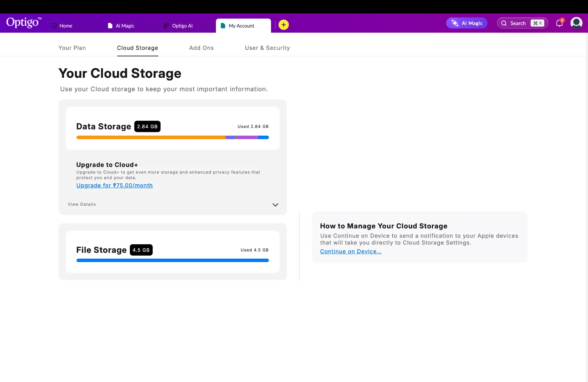This screenshot has width=588, height=382.
Task: Click the orange segment of Data Storage bar
Action: 151,137
